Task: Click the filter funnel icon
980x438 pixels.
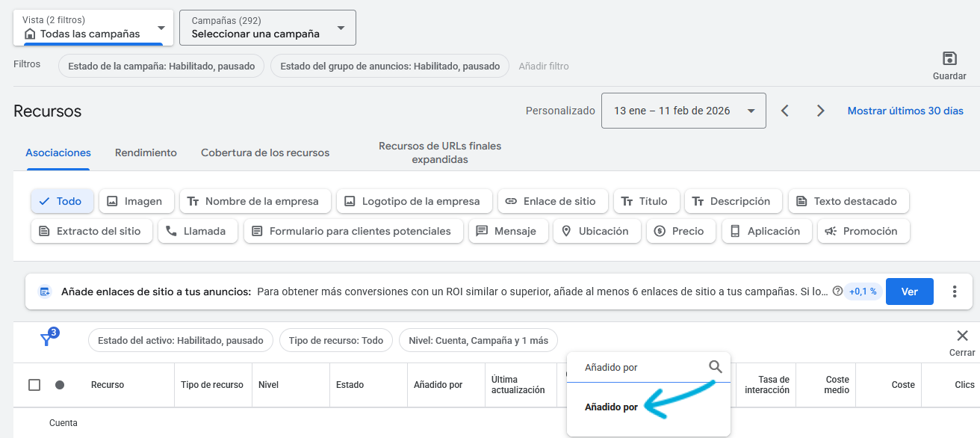Action: (x=47, y=339)
